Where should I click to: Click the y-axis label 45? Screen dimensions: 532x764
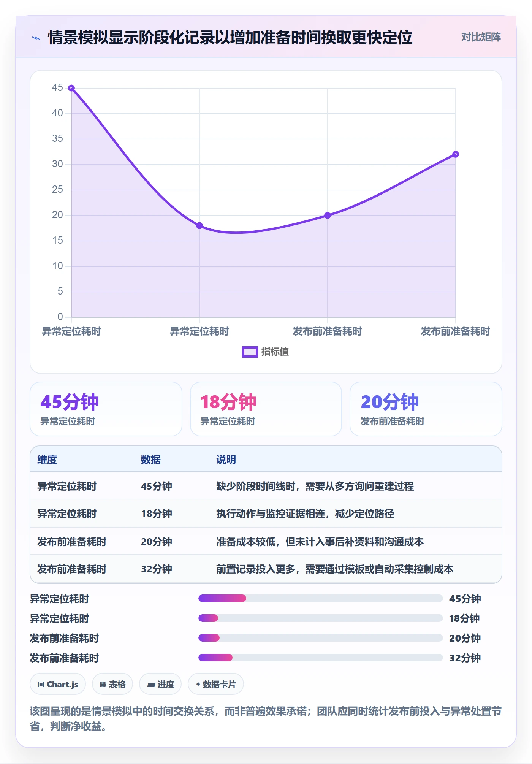[57, 88]
